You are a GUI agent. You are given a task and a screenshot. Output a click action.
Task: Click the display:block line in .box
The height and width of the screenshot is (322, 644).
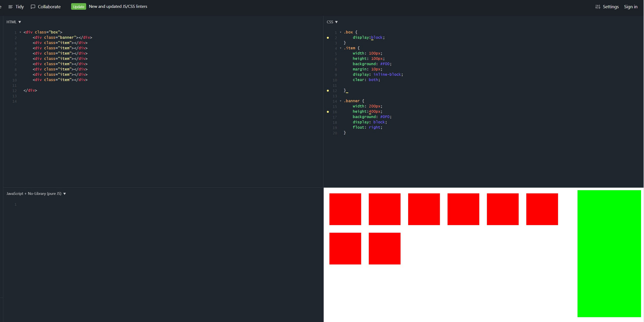[369, 38]
